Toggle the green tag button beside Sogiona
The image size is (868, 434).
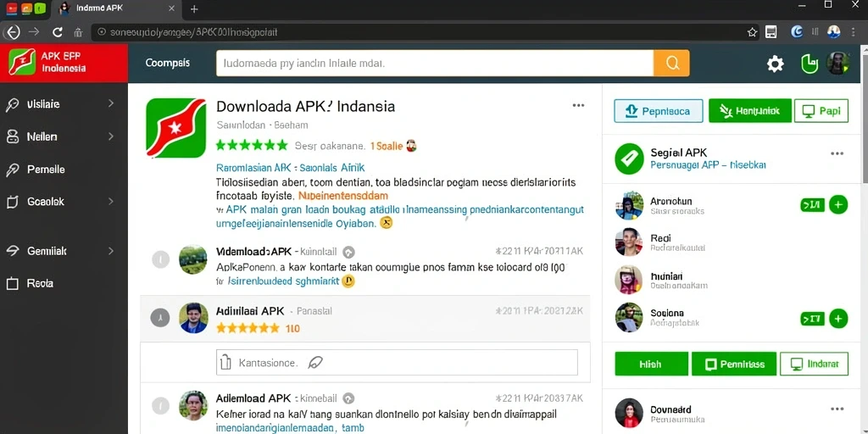813,319
